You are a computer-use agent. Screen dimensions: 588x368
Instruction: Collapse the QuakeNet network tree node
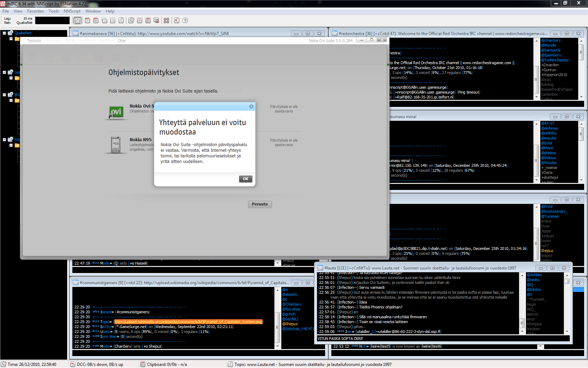click(5, 33)
